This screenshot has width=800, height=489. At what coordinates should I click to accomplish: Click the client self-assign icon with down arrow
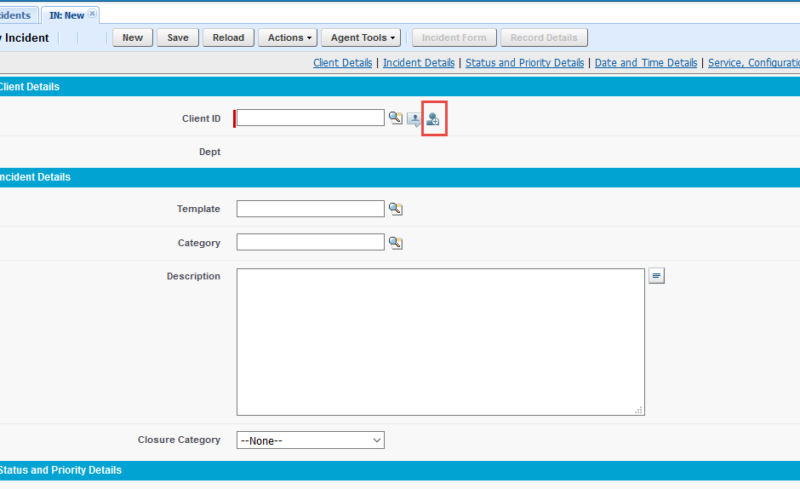(414, 119)
